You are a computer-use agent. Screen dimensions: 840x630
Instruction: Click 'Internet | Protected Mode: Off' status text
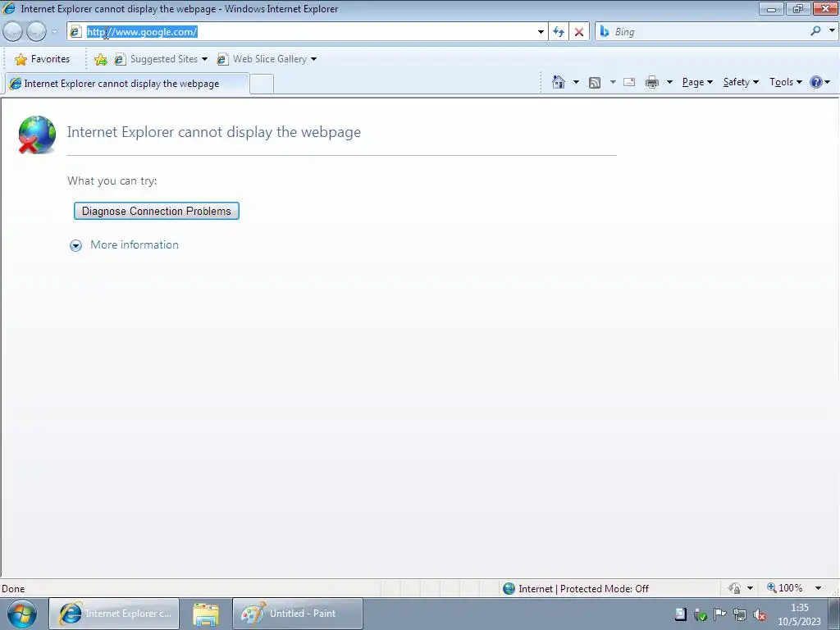pos(583,589)
